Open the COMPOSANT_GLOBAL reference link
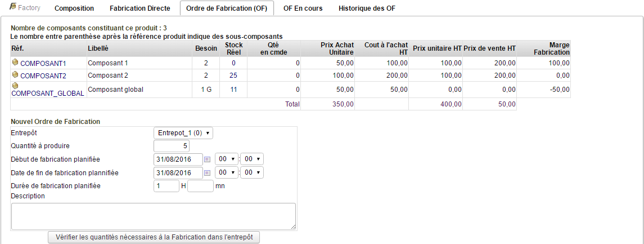Image resolution: width=644 pixels, height=244 pixels. 48,94
